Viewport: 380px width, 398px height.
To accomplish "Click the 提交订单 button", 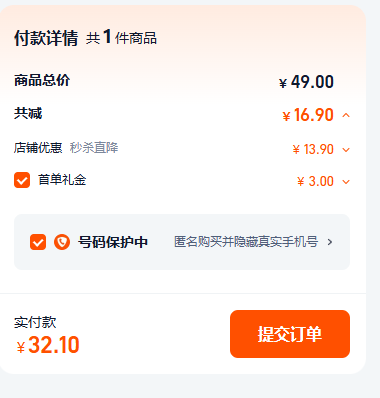I will click(290, 334).
